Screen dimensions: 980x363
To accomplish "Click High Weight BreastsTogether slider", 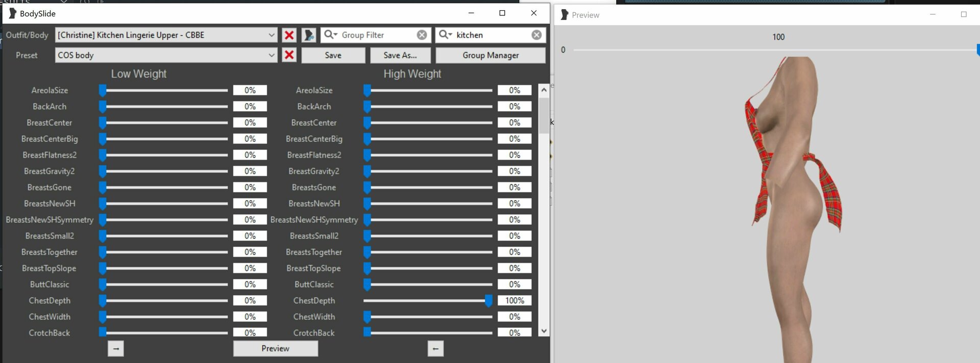I will (428, 252).
